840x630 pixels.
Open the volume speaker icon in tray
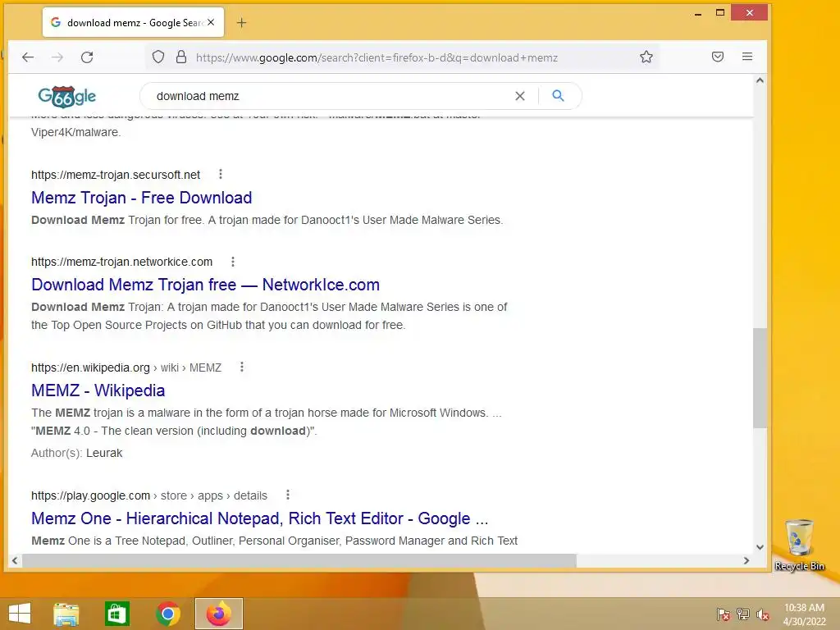point(763,614)
